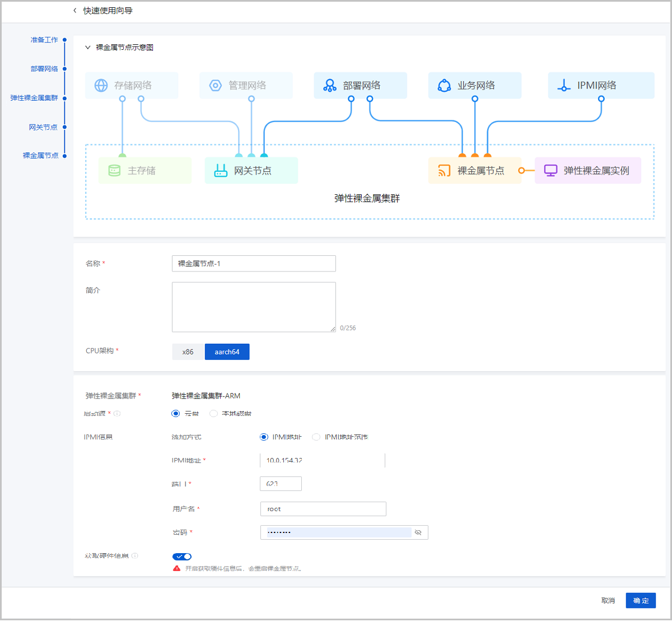
Task: Go to the 网关节点 step in sidebar
Action: [x=43, y=127]
